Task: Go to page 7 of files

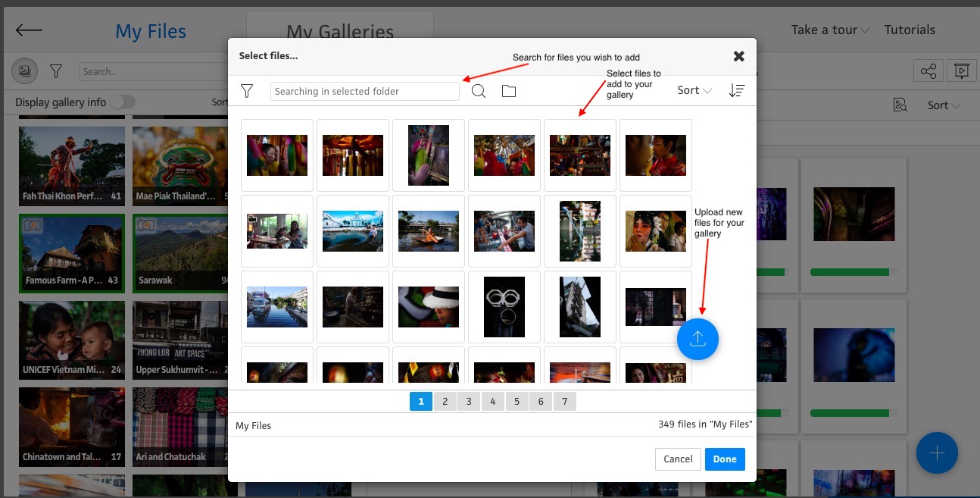Action: (x=564, y=402)
